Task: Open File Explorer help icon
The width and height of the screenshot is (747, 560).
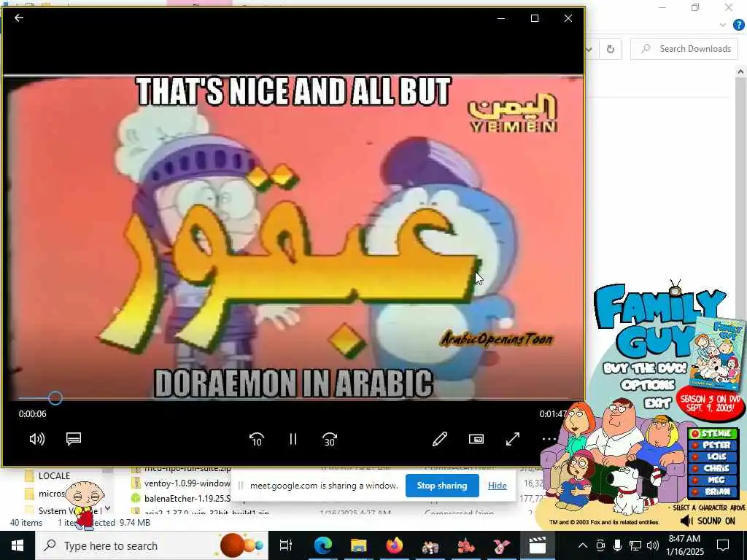Action: coord(738,25)
